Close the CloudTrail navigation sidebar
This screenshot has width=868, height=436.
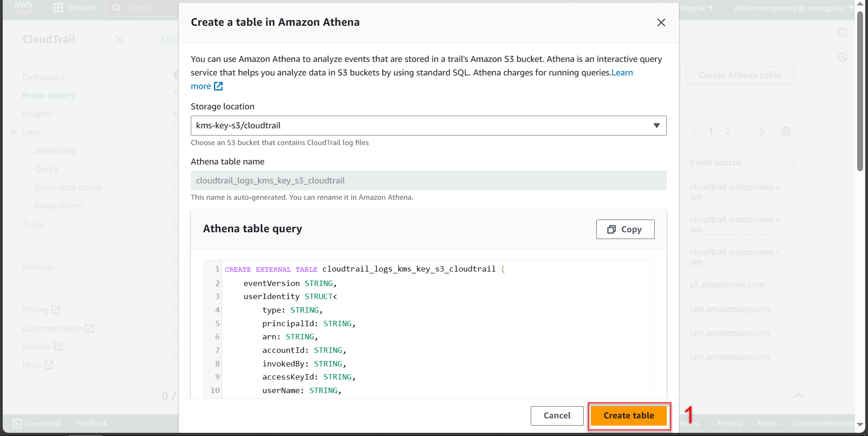(x=119, y=39)
